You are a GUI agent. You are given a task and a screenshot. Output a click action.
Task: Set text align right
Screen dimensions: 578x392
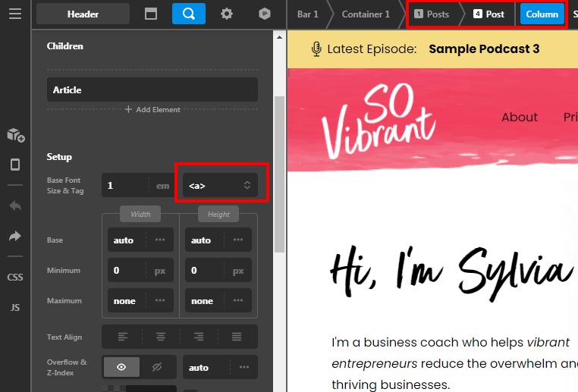[x=199, y=337]
